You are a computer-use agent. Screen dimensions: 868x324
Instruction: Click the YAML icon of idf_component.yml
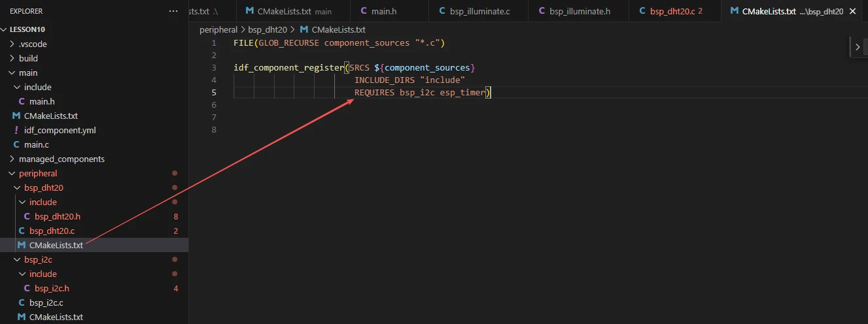16,130
